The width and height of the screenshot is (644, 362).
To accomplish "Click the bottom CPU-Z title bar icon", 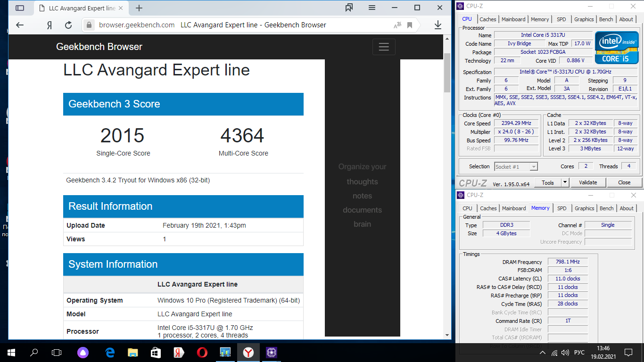I will coord(461,195).
